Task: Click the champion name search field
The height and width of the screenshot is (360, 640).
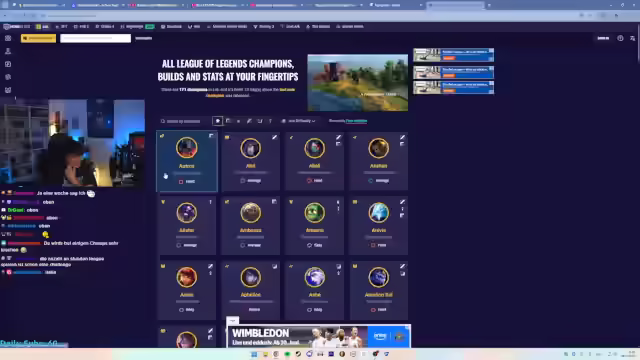Action: tap(183, 121)
